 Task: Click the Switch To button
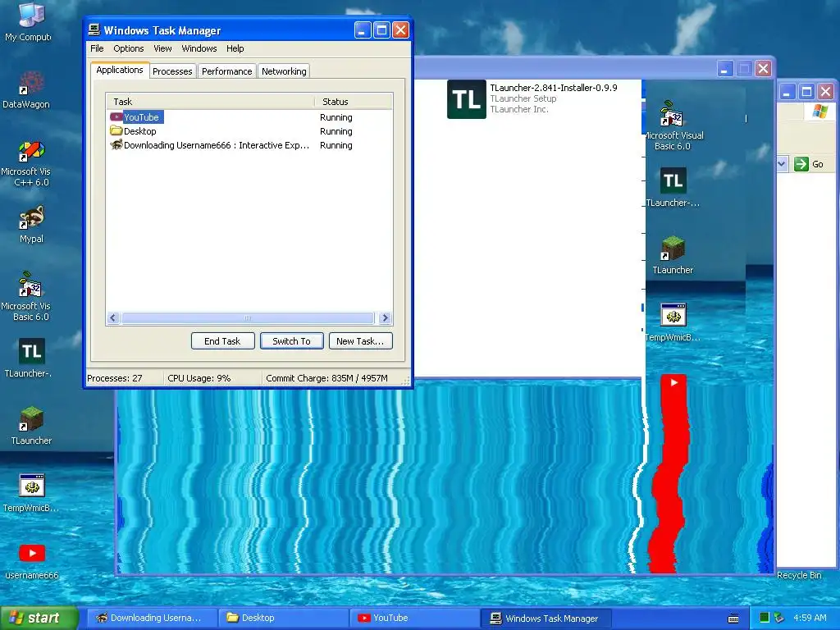[x=291, y=341]
